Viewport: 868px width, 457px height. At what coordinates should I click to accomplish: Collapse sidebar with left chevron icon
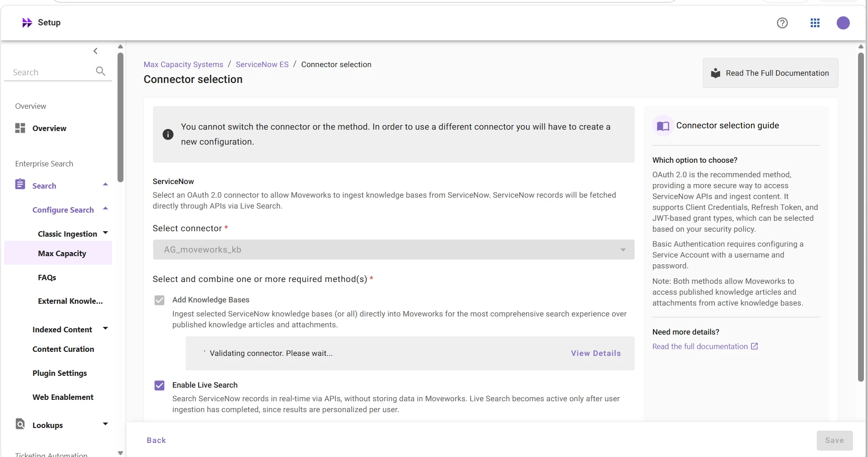coord(95,51)
